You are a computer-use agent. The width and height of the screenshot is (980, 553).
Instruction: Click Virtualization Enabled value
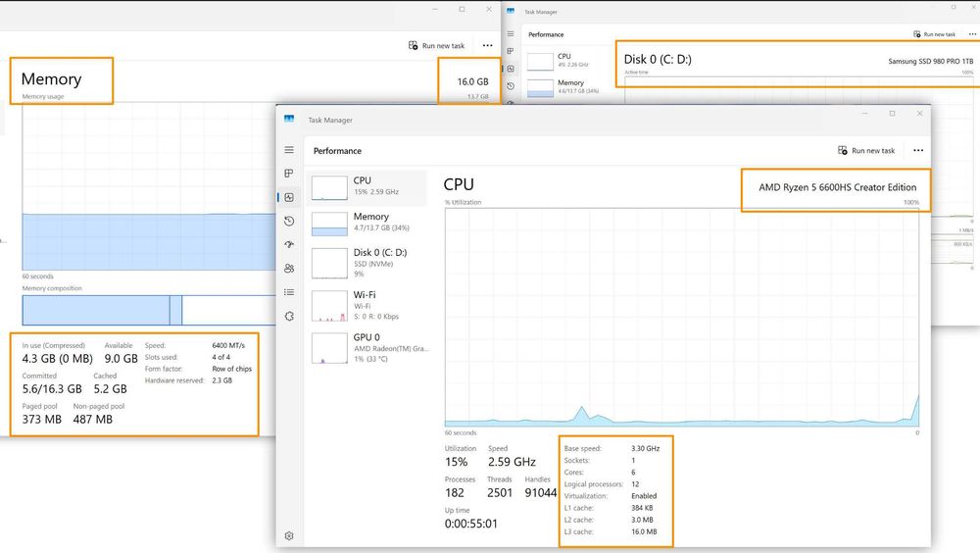tap(644, 496)
